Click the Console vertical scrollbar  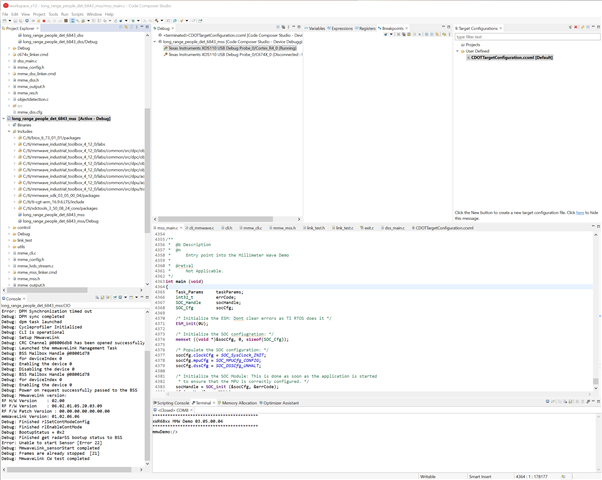(147, 405)
